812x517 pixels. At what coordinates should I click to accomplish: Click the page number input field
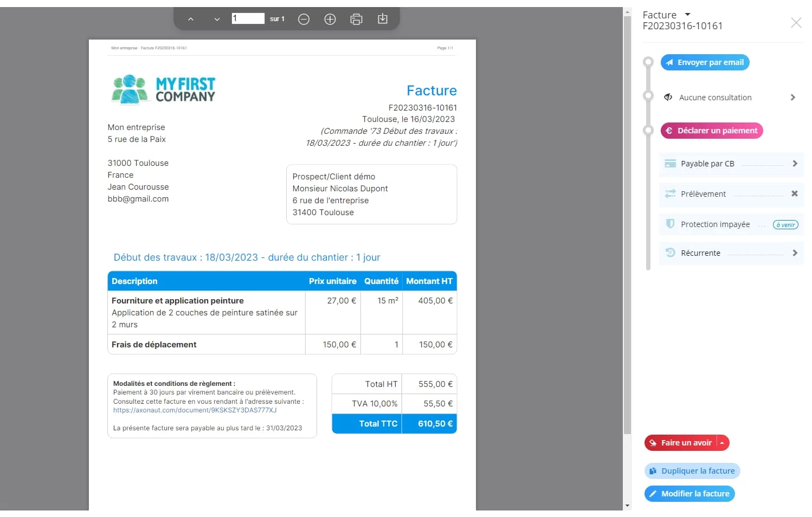click(x=248, y=19)
